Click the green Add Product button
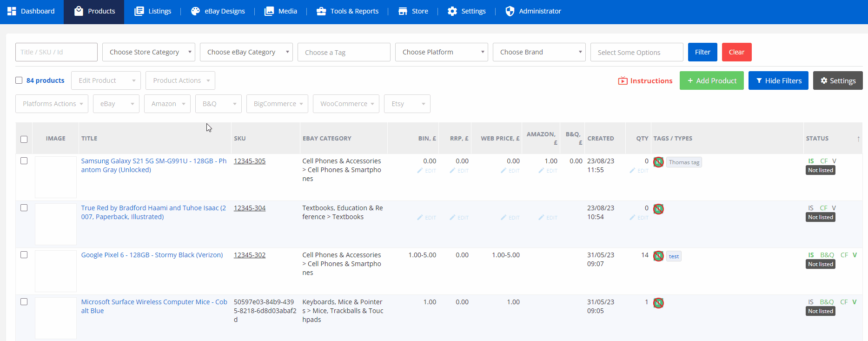The width and height of the screenshot is (868, 341). click(712, 80)
